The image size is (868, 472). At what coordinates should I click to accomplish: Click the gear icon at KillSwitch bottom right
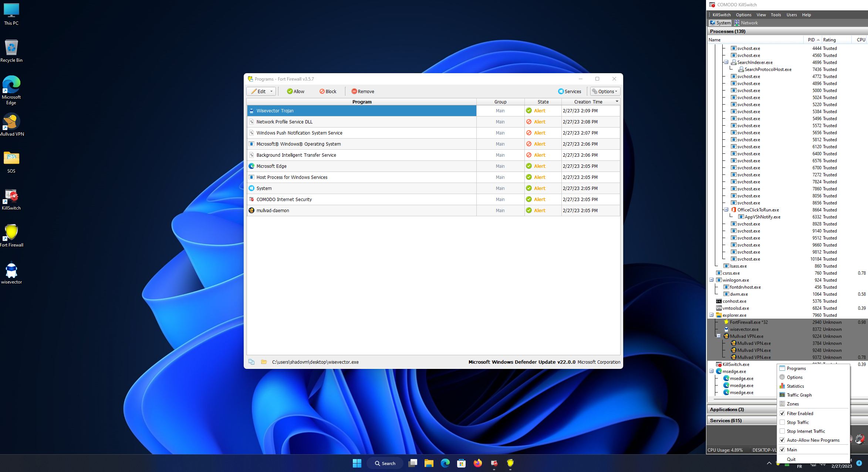coord(860,439)
